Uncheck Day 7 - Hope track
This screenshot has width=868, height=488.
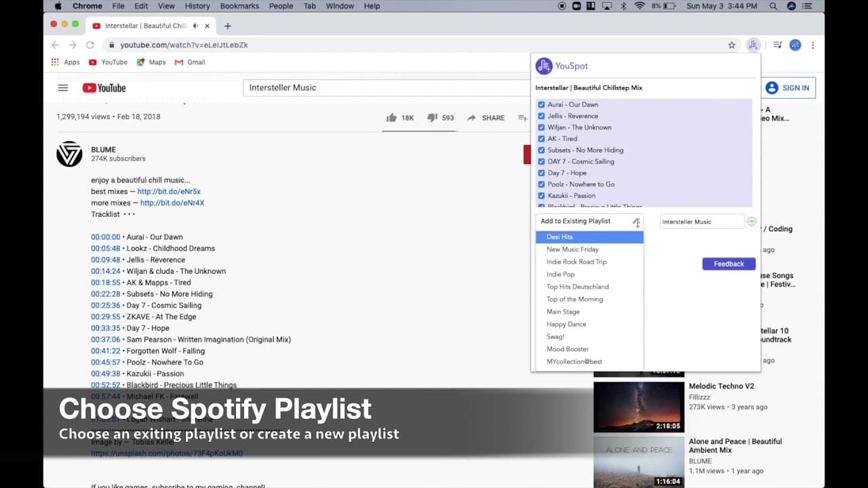point(541,173)
